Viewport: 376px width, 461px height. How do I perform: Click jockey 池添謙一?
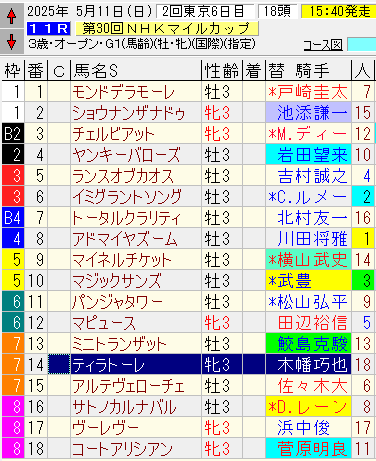coord(308,113)
